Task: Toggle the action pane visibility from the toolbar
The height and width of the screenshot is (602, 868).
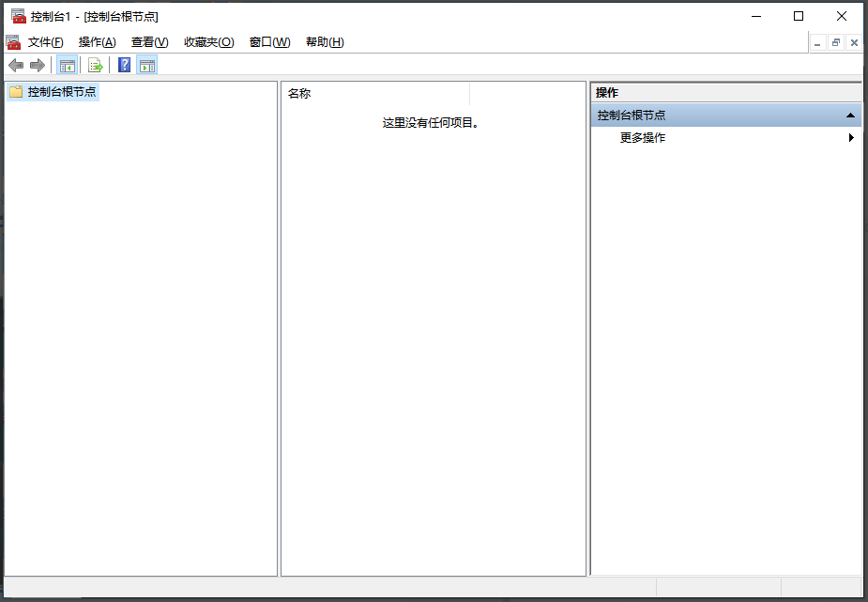Action: pos(146,64)
